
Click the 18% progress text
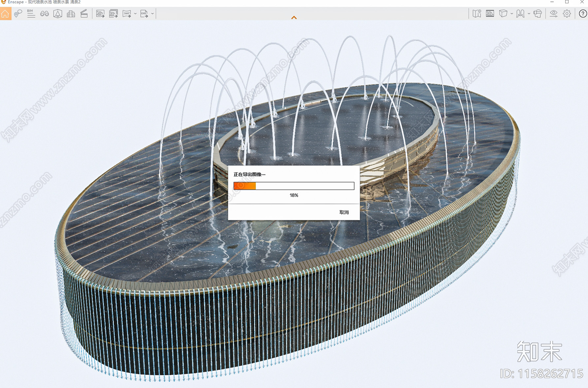tap(294, 195)
